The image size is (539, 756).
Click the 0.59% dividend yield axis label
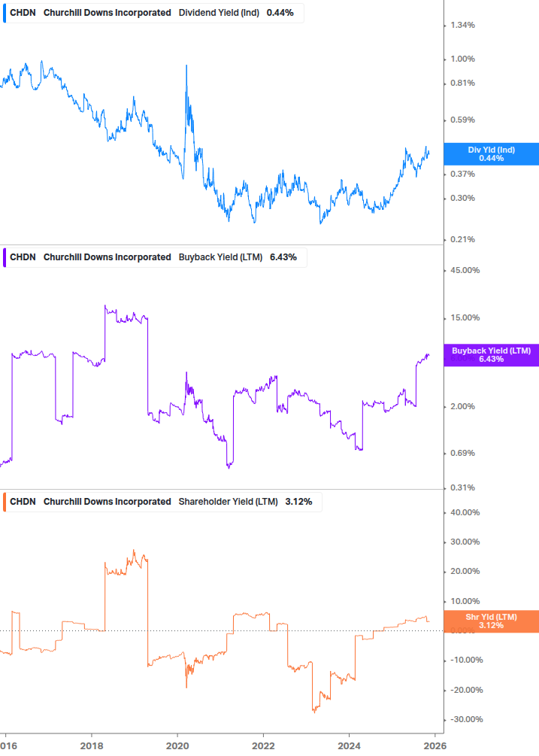(x=462, y=120)
